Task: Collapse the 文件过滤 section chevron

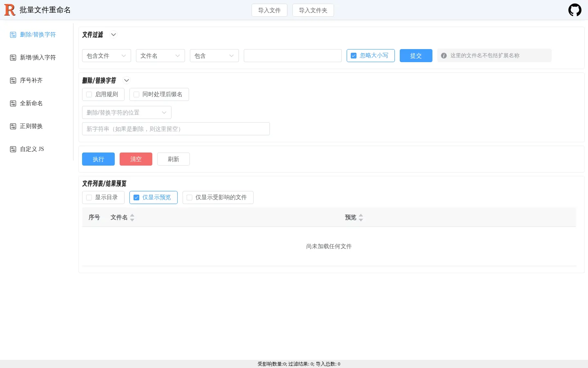Action: pyautogui.click(x=114, y=35)
